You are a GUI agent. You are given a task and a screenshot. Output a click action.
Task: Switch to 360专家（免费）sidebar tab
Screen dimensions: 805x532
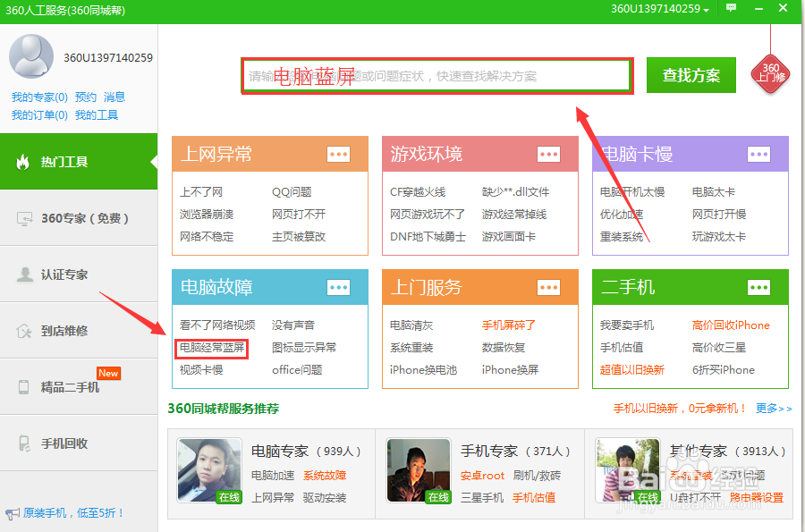coord(79,218)
